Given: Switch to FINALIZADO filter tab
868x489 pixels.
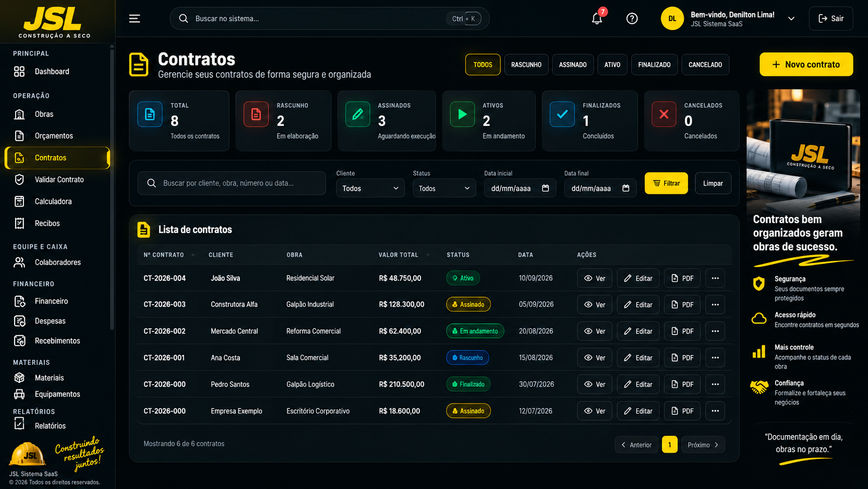Looking at the screenshot, I should (654, 65).
